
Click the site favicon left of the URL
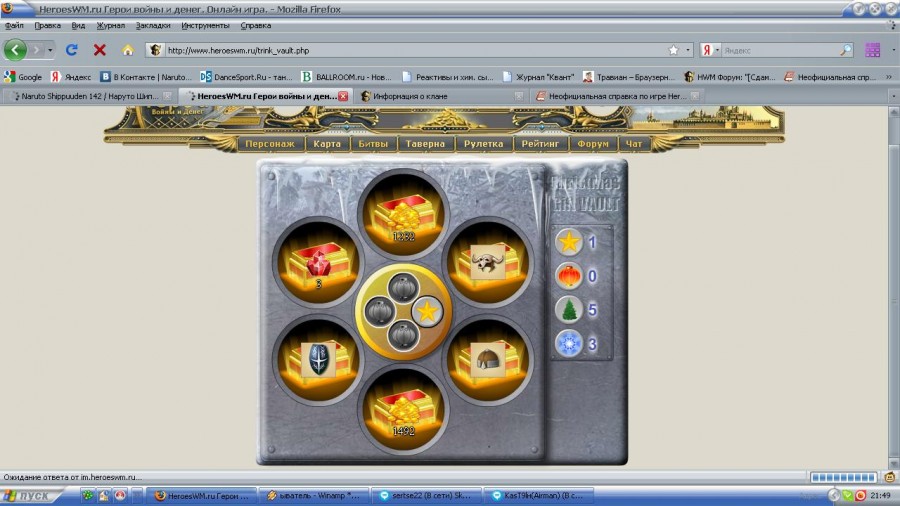click(155, 50)
